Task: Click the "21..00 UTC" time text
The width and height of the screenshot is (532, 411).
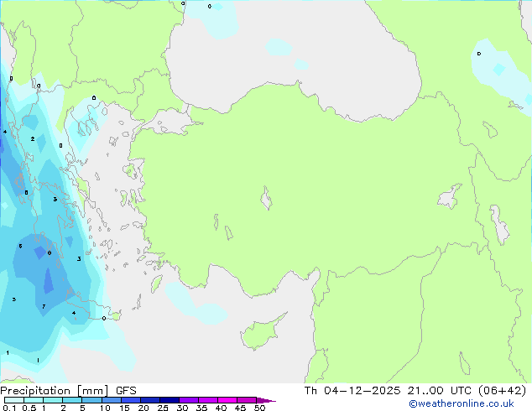Action: pos(440,391)
